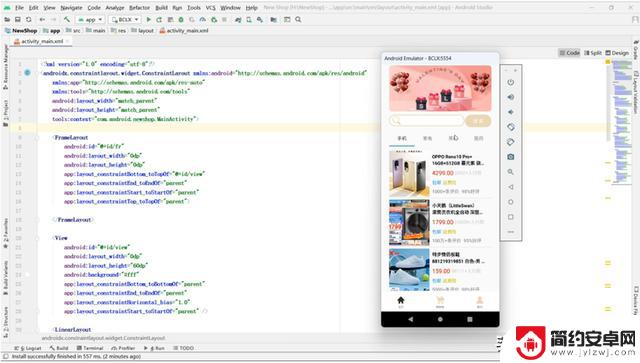Screen dimensions: 640x363
Task: Open the Layout Validation side panel
Action: coord(636,92)
